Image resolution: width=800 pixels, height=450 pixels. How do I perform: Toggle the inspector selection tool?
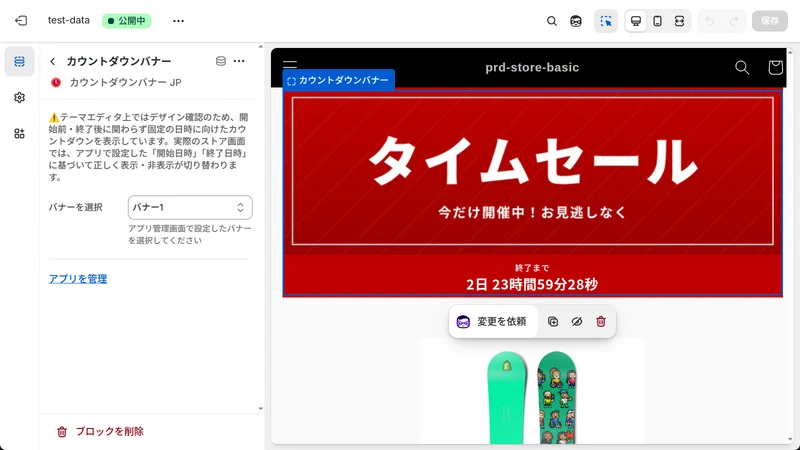click(x=606, y=21)
